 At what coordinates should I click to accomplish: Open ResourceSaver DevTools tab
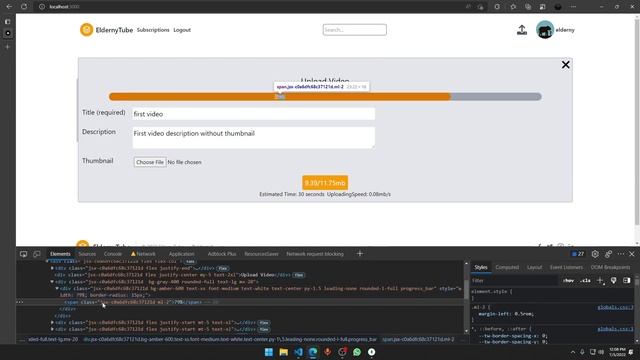[x=261, y=254]
